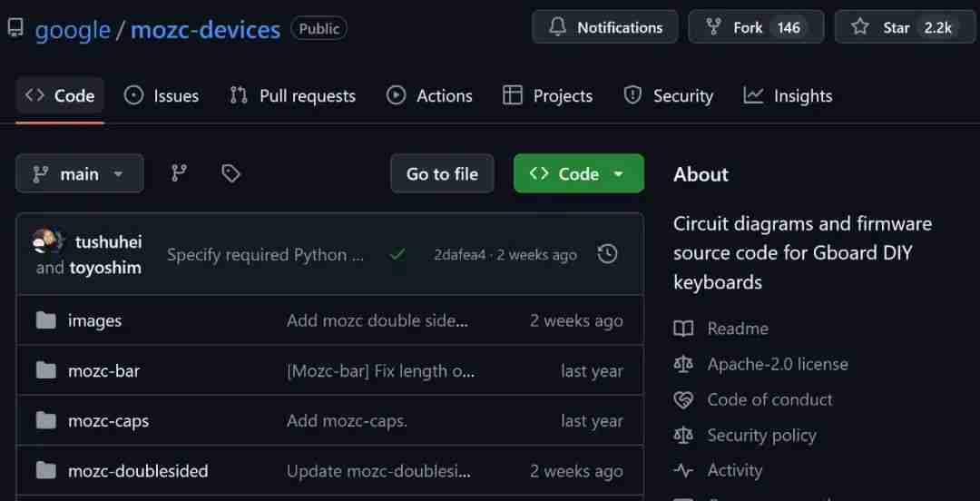Go to the Actions tab
Screen dimensions: 980x501
click(428, 95)
